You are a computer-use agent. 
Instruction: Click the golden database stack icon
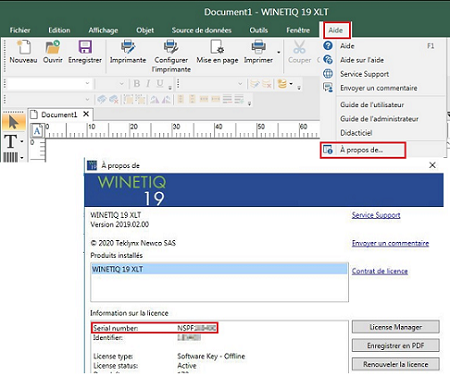pyautogui.click(x=282, y=84)
